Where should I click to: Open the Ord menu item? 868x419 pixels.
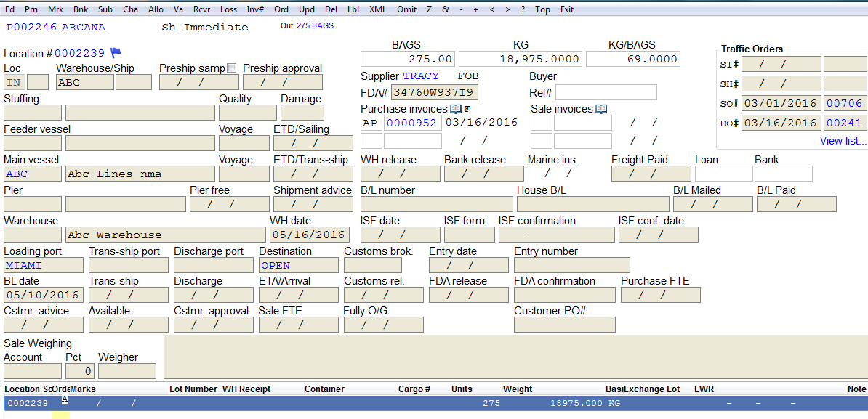281,9
